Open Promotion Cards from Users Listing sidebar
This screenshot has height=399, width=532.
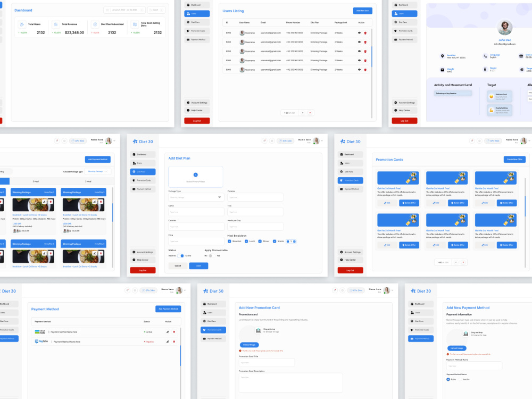point(197,31)
